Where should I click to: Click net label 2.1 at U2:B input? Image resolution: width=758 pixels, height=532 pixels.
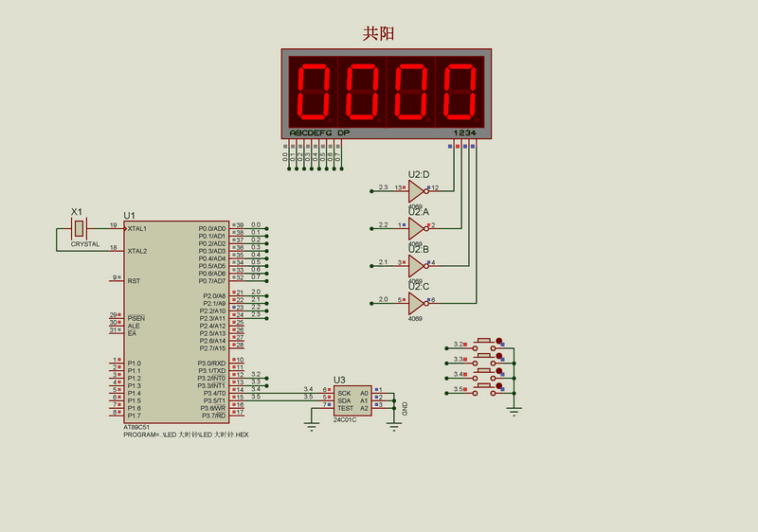(x=384, y=262)
